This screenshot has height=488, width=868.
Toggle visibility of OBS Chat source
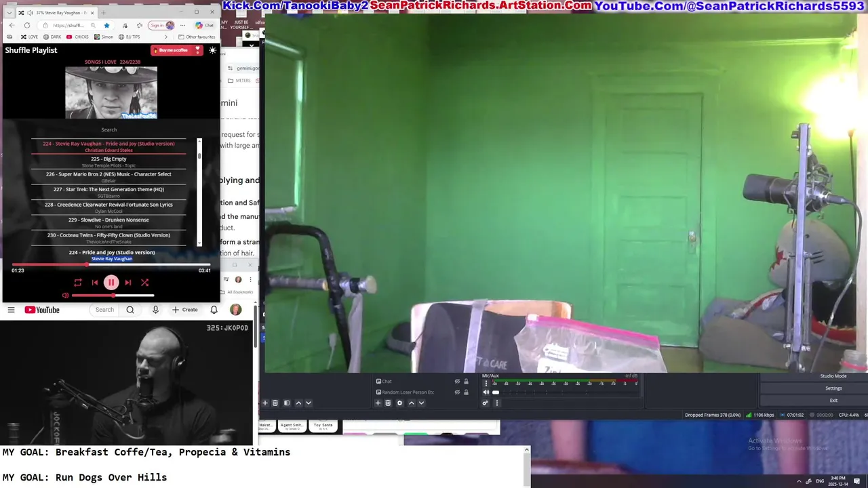point(457,382)
